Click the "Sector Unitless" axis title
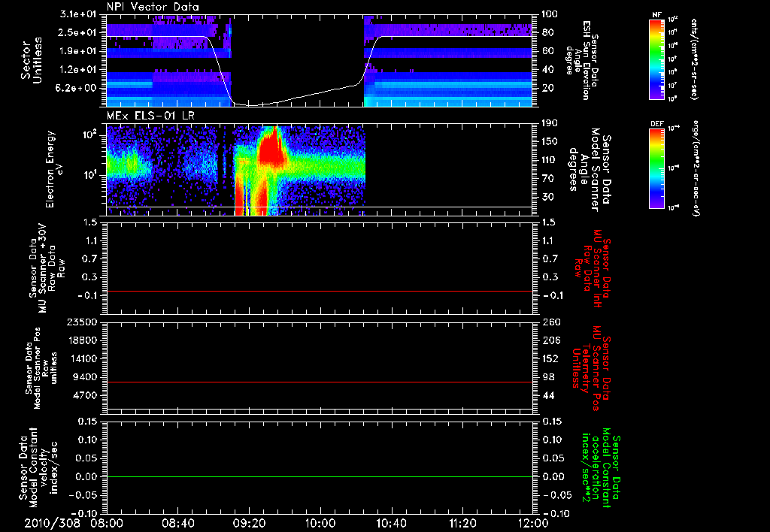This screenshot has height=532, width=770. (x=31, y=60)
